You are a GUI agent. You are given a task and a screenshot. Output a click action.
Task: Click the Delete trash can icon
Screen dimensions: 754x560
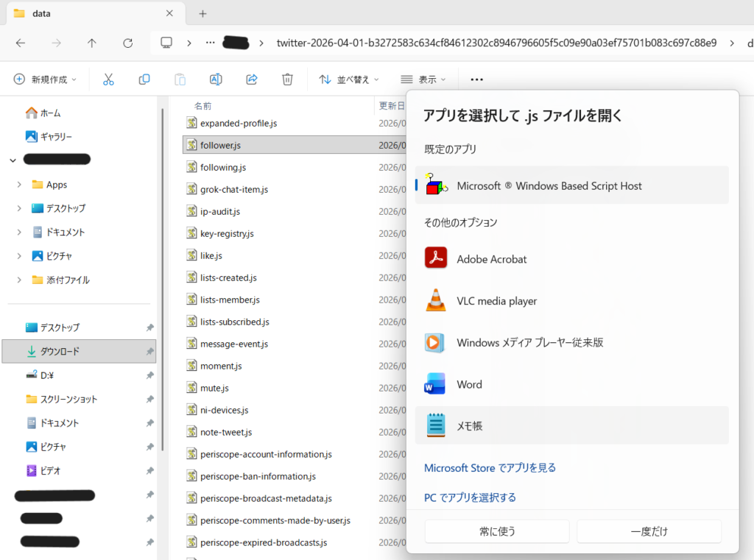pyautogui.click(x=288, y=79)
